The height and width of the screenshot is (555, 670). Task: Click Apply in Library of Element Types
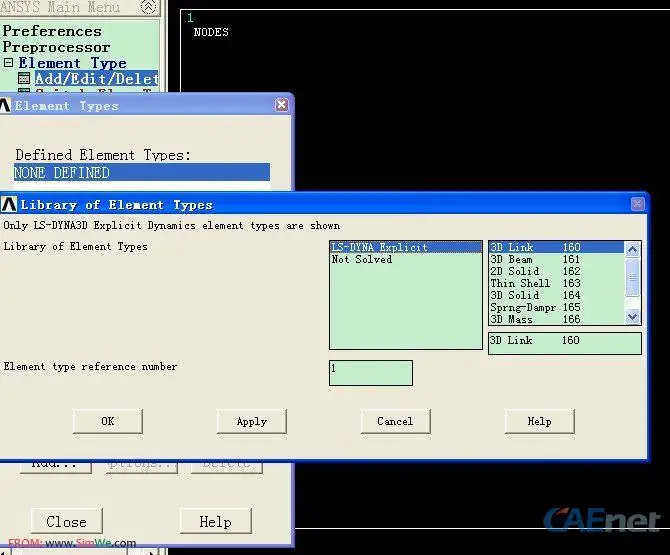click(252, 421)
